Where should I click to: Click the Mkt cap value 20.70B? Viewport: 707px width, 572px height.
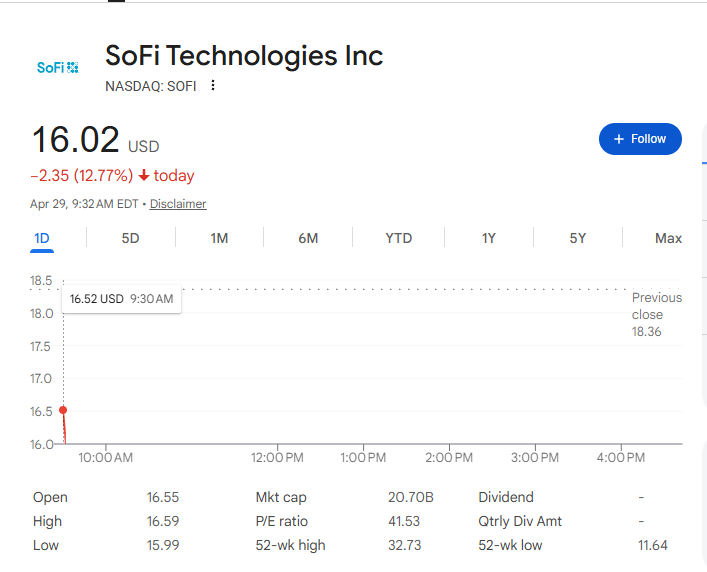(x=411, y=497)
